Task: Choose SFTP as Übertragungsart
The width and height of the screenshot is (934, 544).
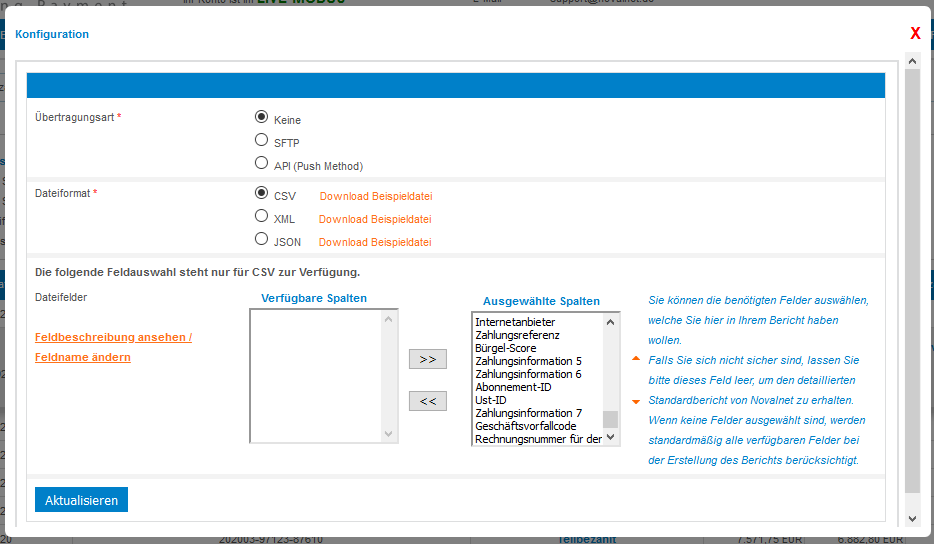Action: (262, 140)
